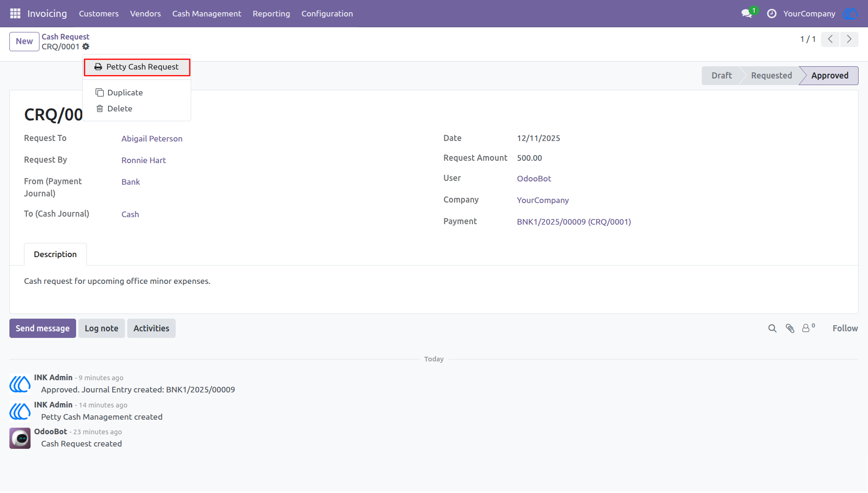Image resolution: width=868 pixels, height=493 pixels.
Task: Open the Bank payment journal link
Action: click(131, 182)
